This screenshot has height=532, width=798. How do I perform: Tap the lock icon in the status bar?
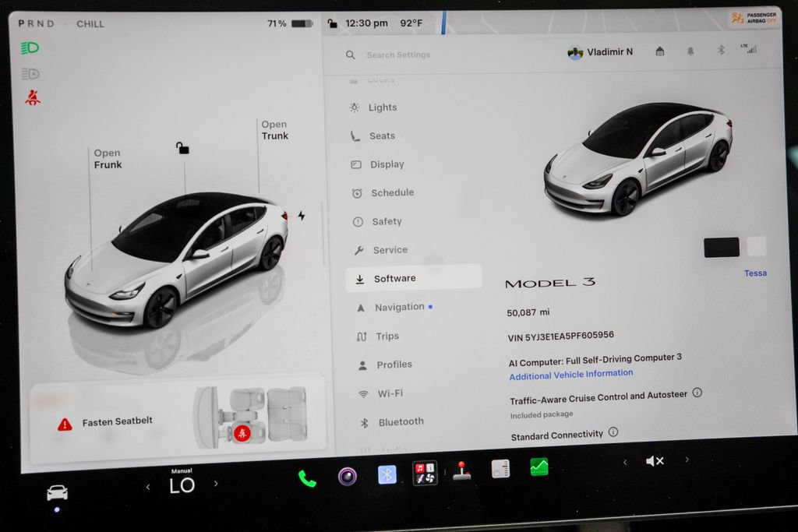click(332, 23)
